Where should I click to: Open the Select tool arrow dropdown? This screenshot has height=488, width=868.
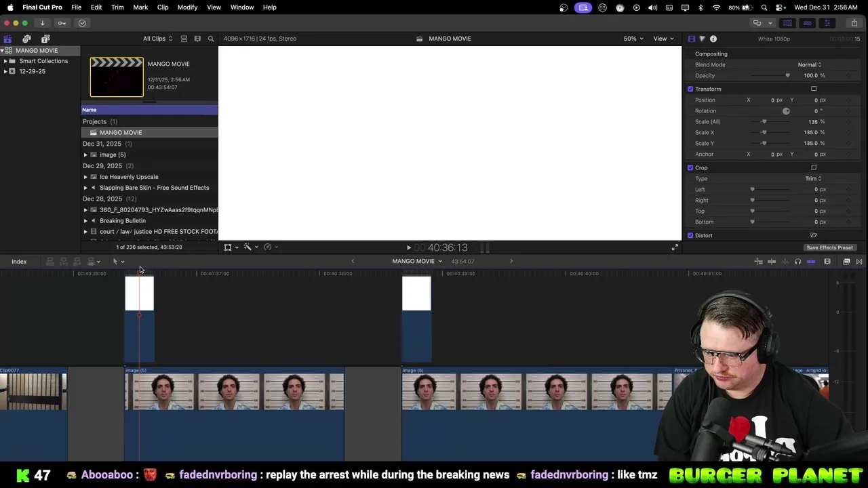[118, 262]
